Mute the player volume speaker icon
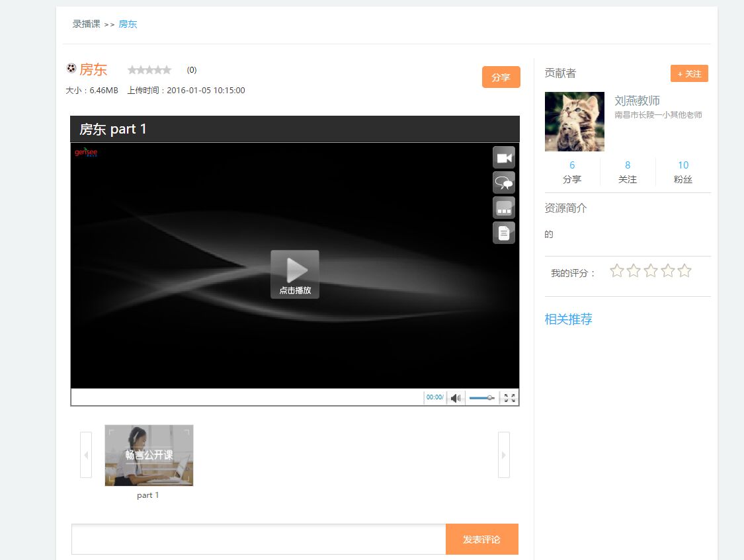 click(456, 398)
